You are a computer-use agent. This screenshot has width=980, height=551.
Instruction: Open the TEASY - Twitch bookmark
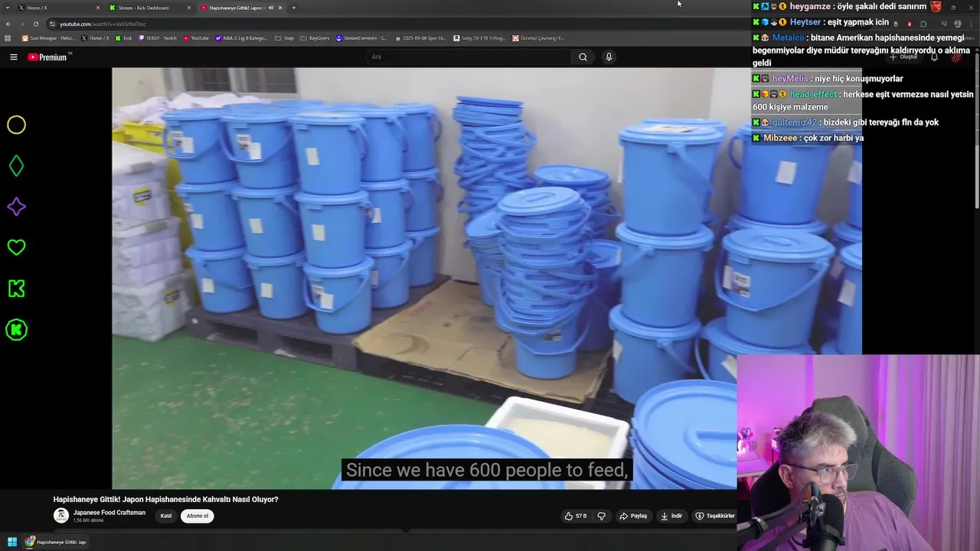pyautogui.click(x=158, y=37)
